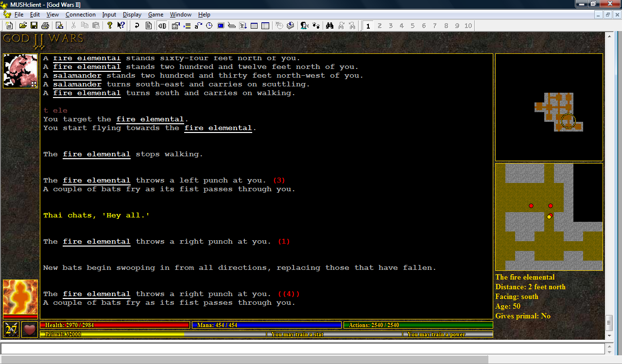Save the world with floppy disk icon

click(x=34, y=26)
